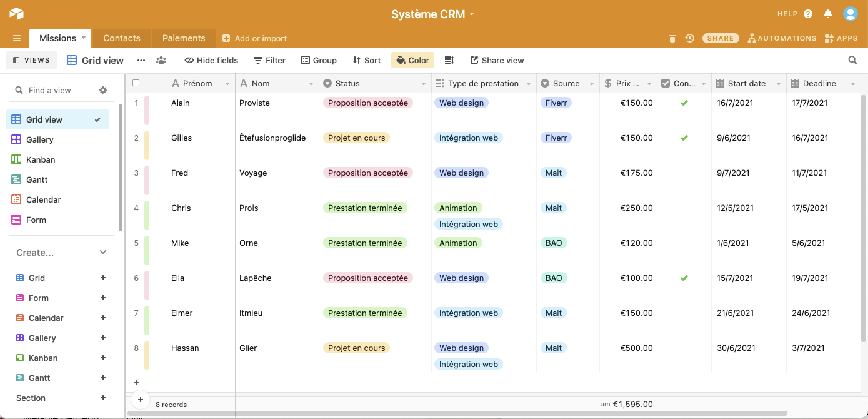The height and width of the screenshot is (419, 868).
Task: Open the Prix field dropdown arrow
Action: pyautogui.click(x=649, y=84)
